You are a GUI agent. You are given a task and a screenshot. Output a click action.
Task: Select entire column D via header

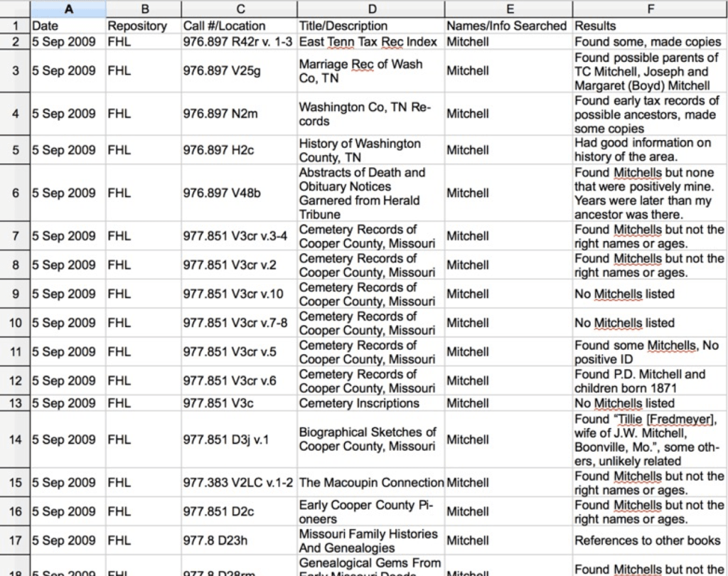click(x=370, y=9)
